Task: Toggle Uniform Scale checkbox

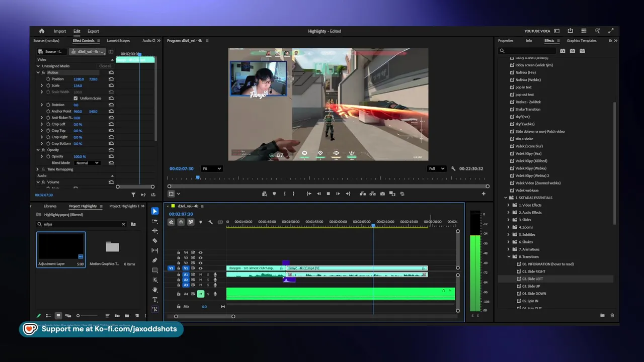Action: pos(76,99)
